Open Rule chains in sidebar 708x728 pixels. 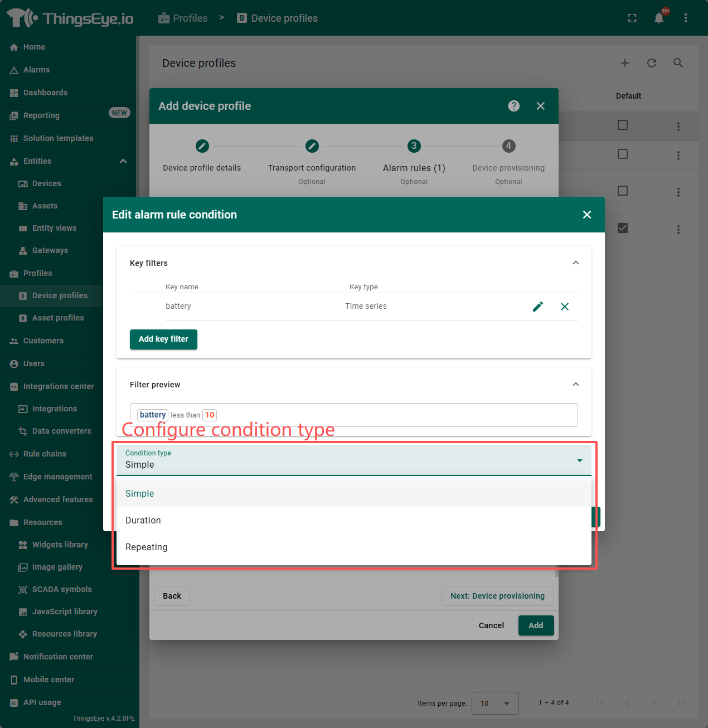click(x=45, y=454)
